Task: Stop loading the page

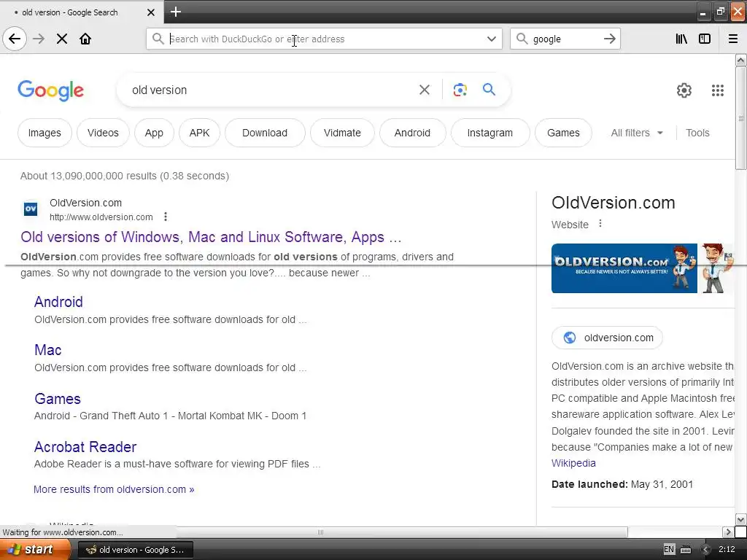Action: 62,39
